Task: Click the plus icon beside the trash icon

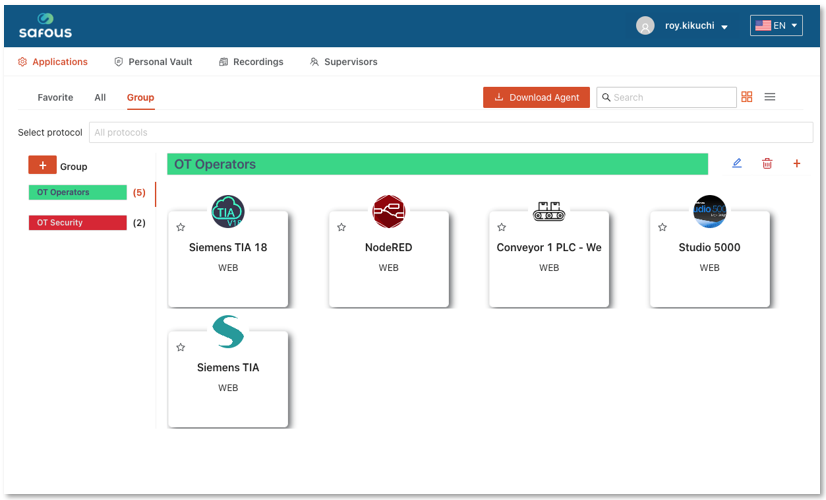Action: click(x=797, y=164)
